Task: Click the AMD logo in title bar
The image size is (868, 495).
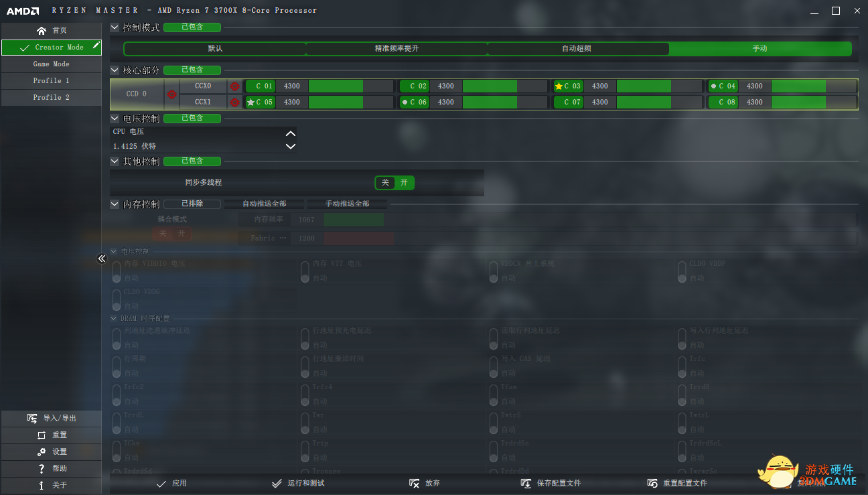Action: 23,11
